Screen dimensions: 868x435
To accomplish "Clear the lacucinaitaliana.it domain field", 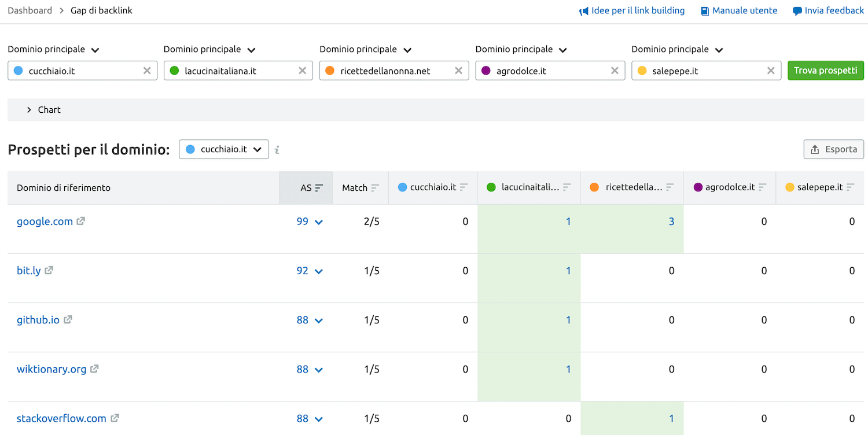I will coord(302,71).
